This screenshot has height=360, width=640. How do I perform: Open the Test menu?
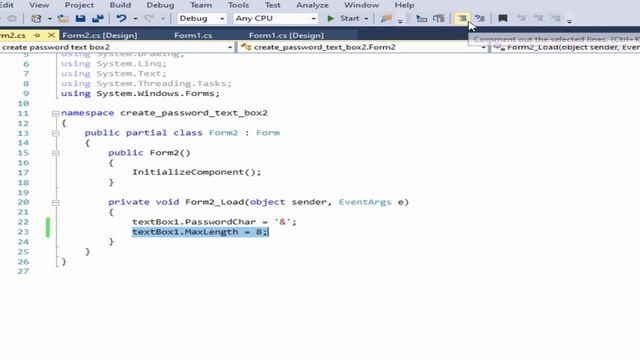(272, 5)
